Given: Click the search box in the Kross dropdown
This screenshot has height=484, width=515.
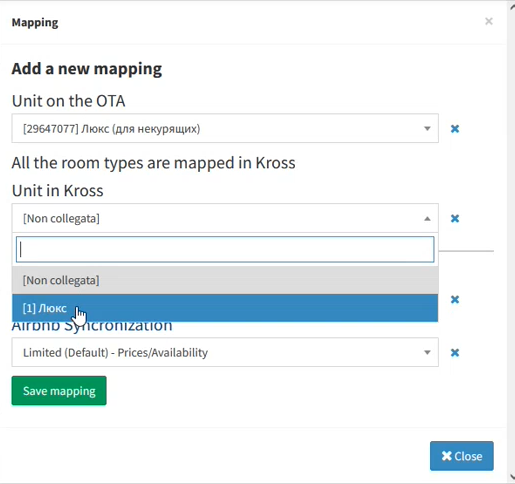Looking at the screenshot, I should point(225,249).
